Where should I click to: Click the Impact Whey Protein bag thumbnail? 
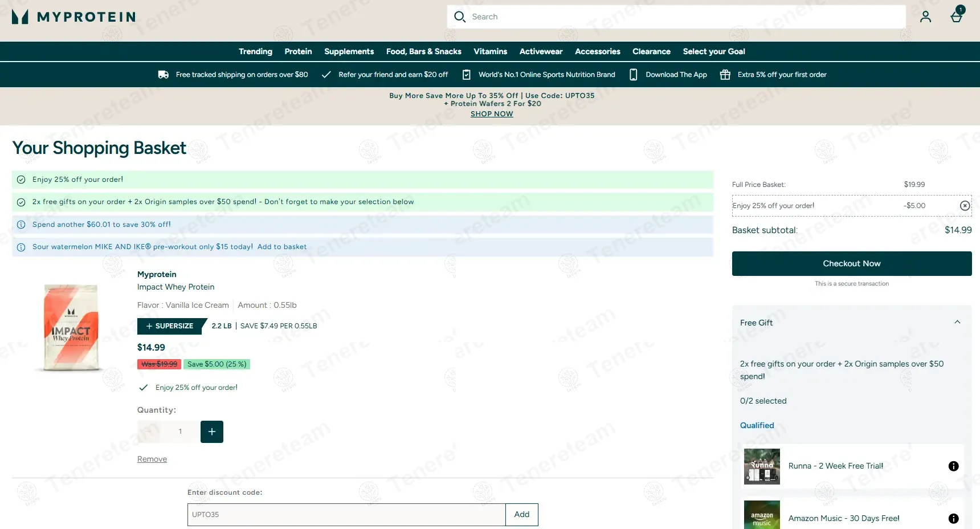[71, 327]
